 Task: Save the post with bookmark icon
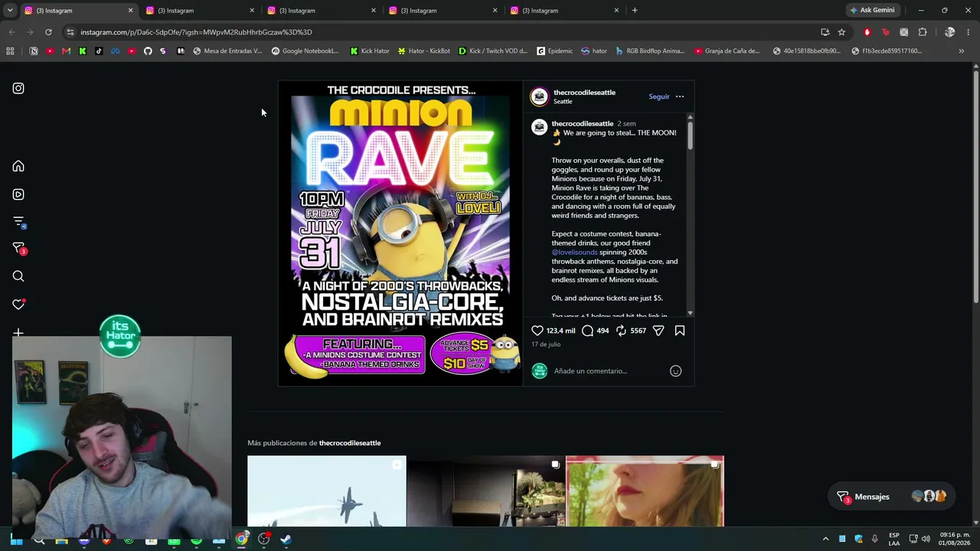(680, 331)
